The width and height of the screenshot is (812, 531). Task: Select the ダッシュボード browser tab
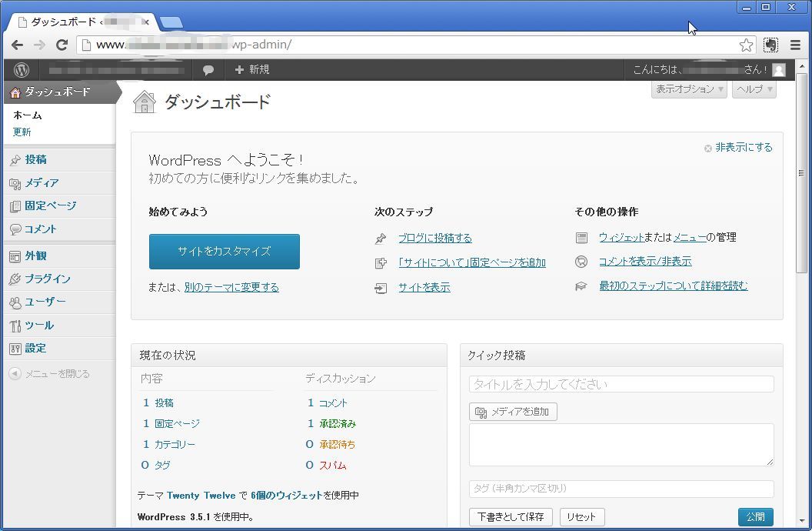83,22
